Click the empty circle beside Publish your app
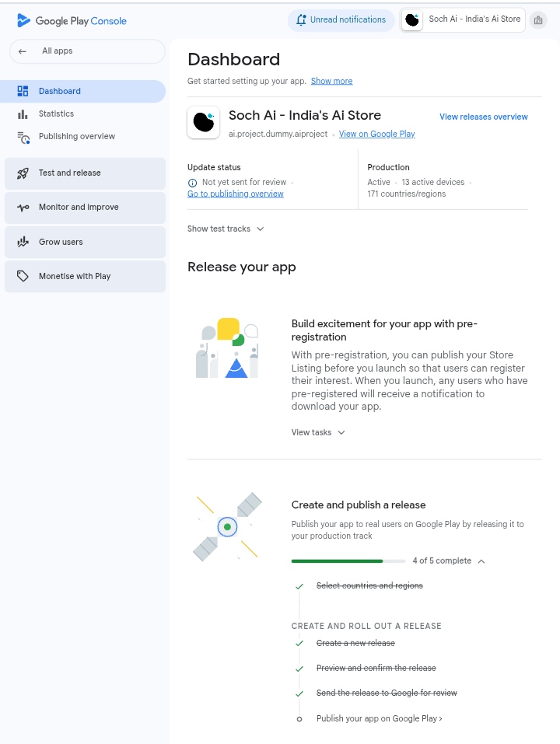The width and height of the screenshot is (560, 744). 299,719
